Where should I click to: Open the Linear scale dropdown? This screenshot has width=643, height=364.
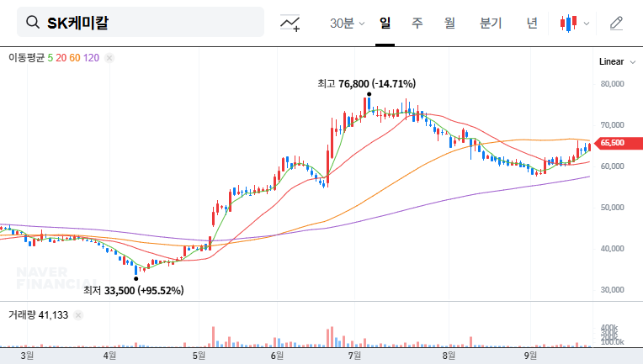click(x=617, y=62)
